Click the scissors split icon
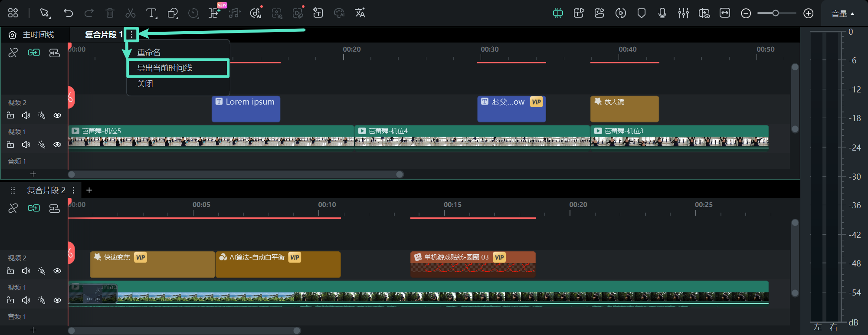Screen dimensions: 868x335 pos(130,13)
